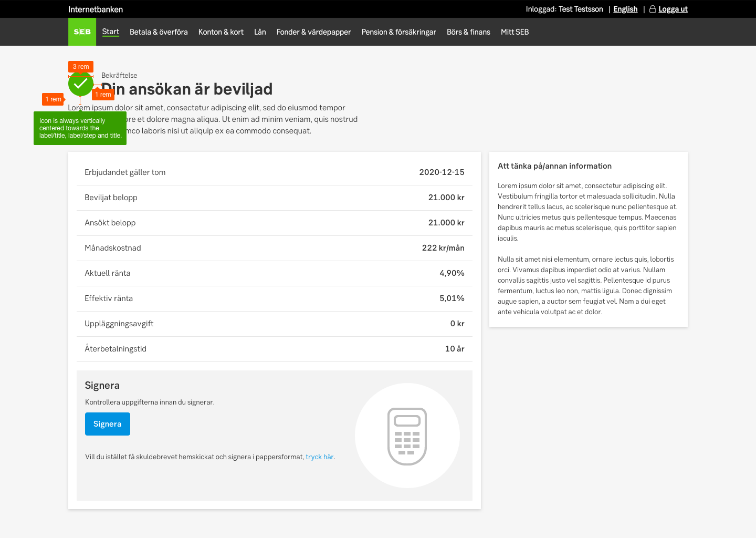Screen dimensions: 756x538
Task: Go to Mitt SEB
Action: coord(514,32)
